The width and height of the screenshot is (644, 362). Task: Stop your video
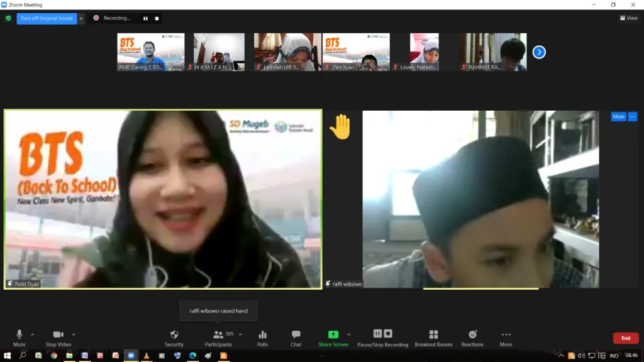tap(59, 336)
